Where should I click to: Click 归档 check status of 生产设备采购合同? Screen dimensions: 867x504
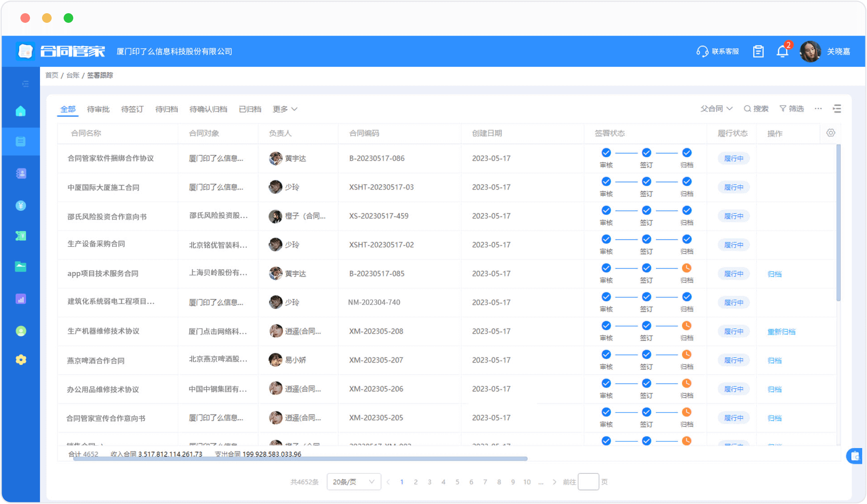click(x=687, y=239)
